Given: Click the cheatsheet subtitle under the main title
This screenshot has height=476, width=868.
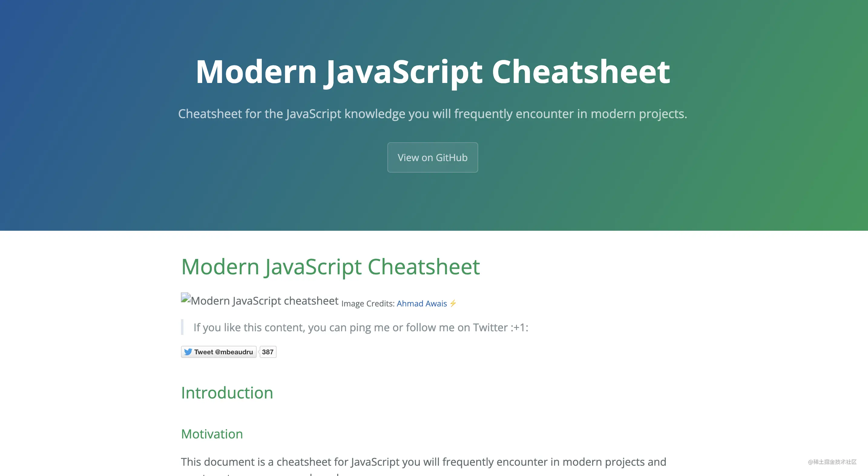Looking at the screenshot, I should pos(433,114).
